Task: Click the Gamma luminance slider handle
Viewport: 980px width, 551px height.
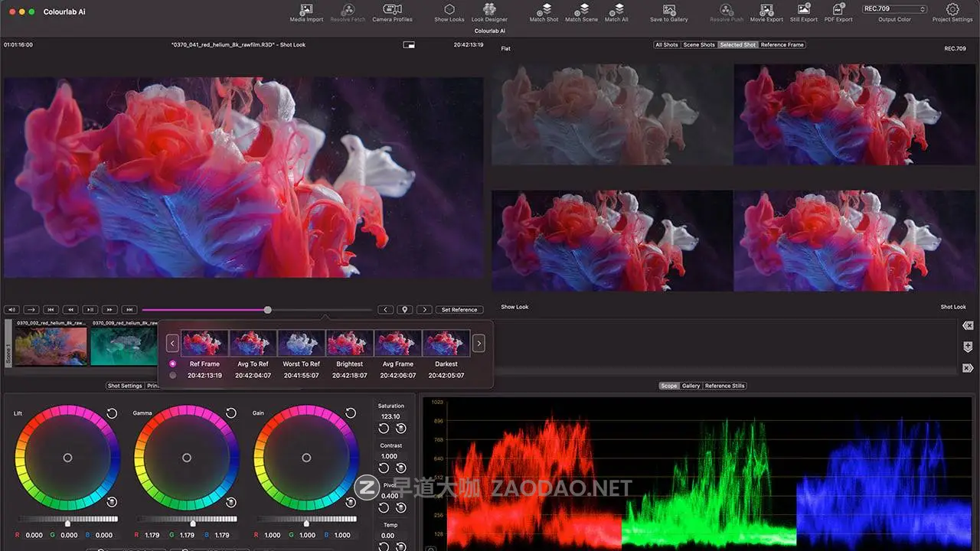Action: pos(192,523)
